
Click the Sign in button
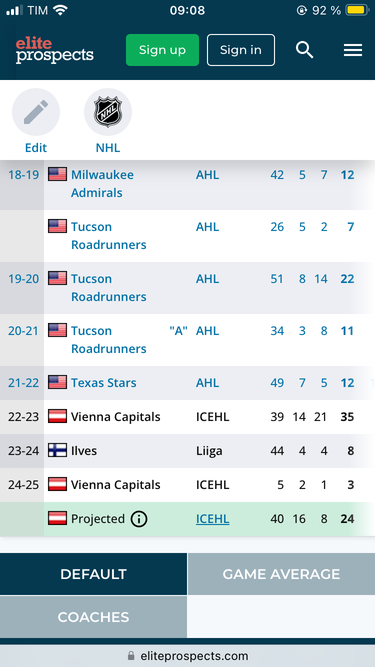(x=241, y=50)
